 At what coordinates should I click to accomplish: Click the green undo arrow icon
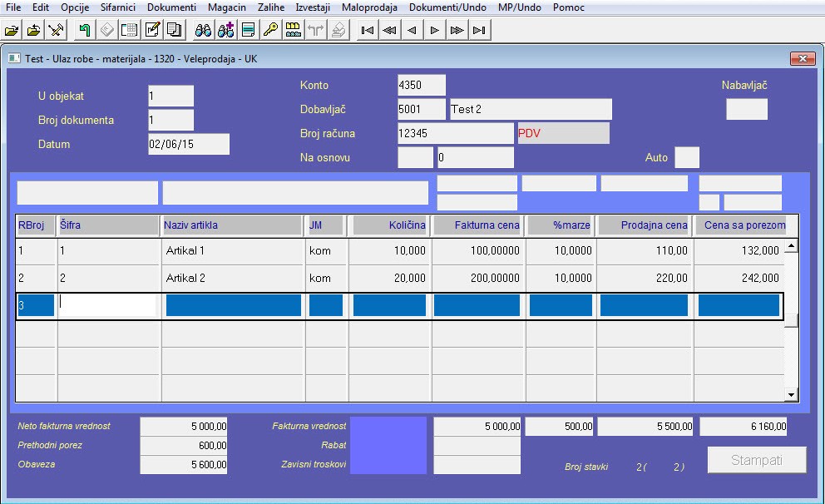coord(84,30)
